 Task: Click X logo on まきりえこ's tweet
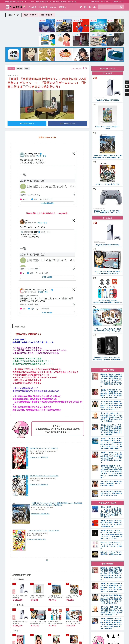point(74,289)
